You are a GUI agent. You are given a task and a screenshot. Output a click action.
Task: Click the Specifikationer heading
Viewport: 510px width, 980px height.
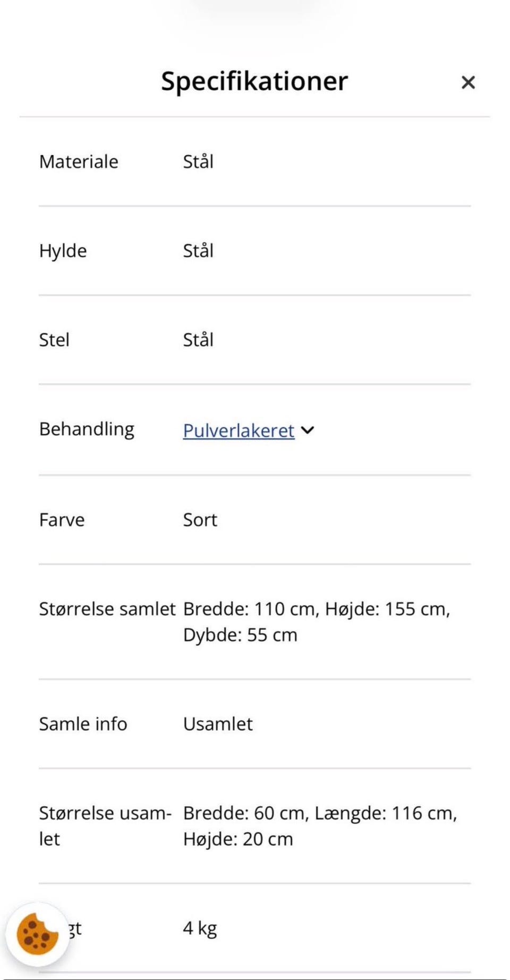click(x=254, y=81)
